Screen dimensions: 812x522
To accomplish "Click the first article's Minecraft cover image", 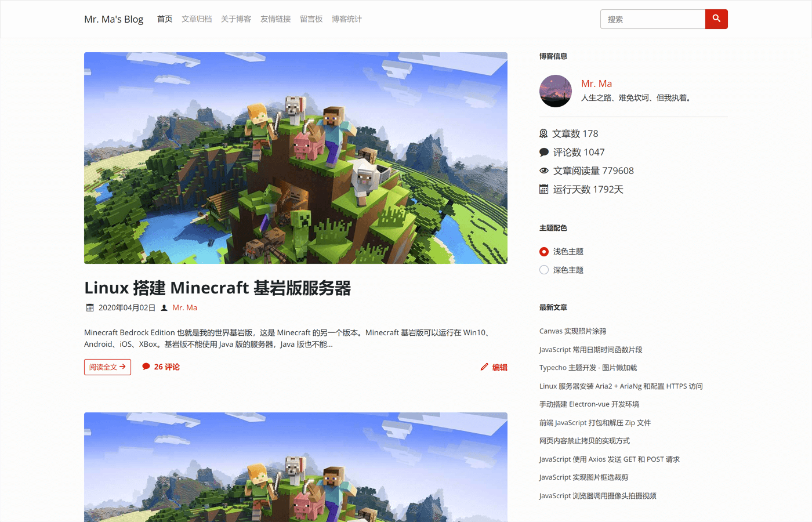I will point(296,158).
